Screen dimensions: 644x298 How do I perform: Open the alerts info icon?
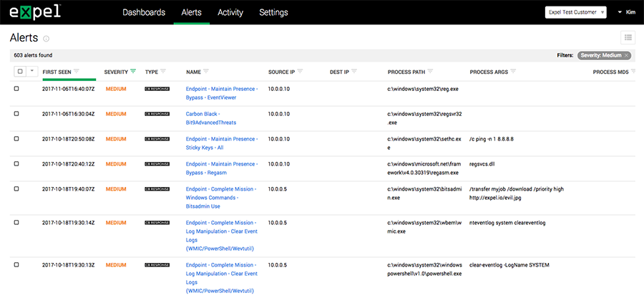click(46, 39)
